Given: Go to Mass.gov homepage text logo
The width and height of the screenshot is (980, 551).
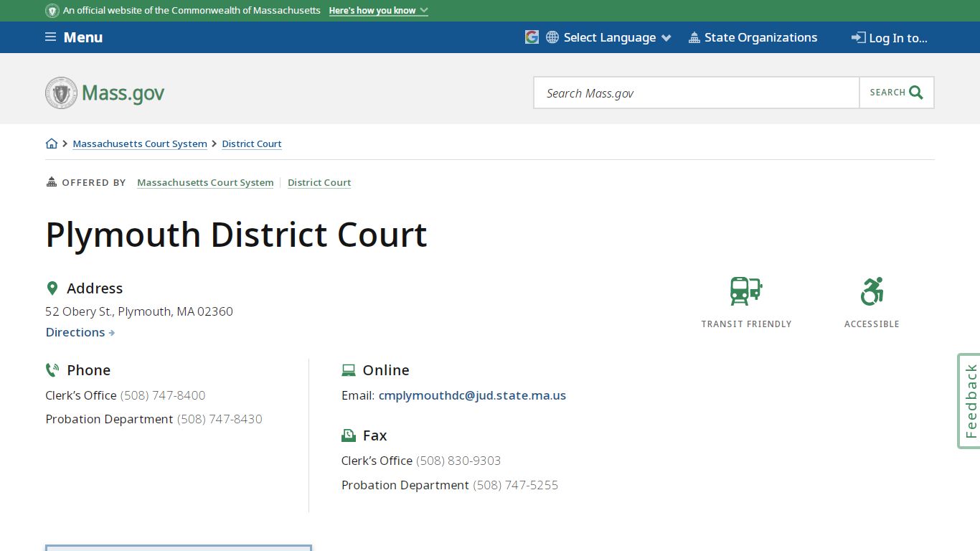Looking at the screenshot, I should click(x=123, y=93).
